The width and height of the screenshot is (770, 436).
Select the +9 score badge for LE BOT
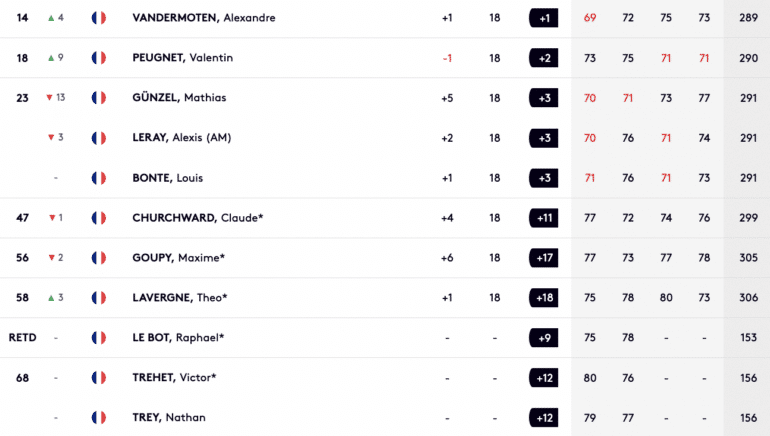coord(544,338)
